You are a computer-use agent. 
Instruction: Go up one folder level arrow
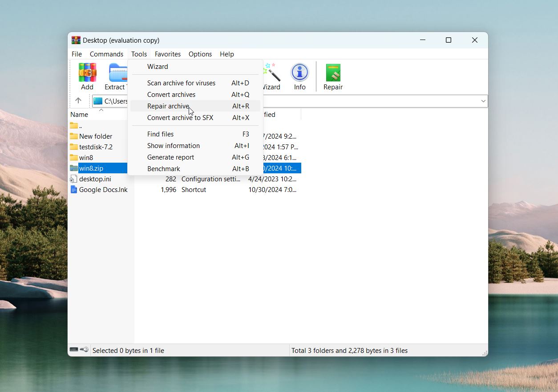tap(78, 101)
